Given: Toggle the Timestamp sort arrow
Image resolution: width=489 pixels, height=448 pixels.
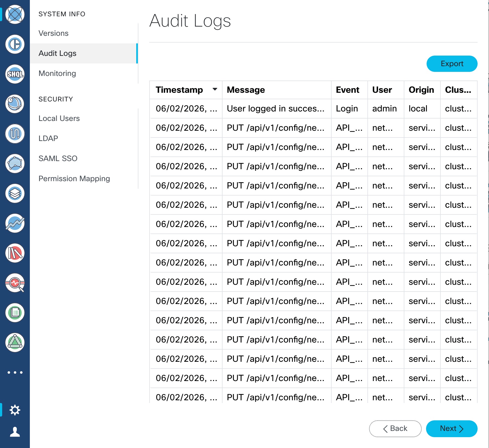Looking at the screenshot, I should pyautogui.click(x=215, y=89).
